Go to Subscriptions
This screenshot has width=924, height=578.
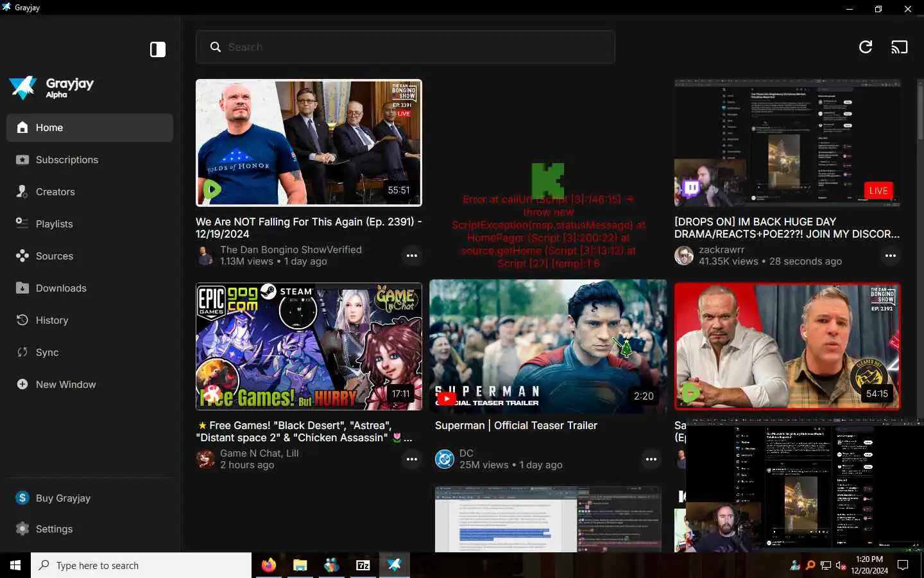pos(90,160)
